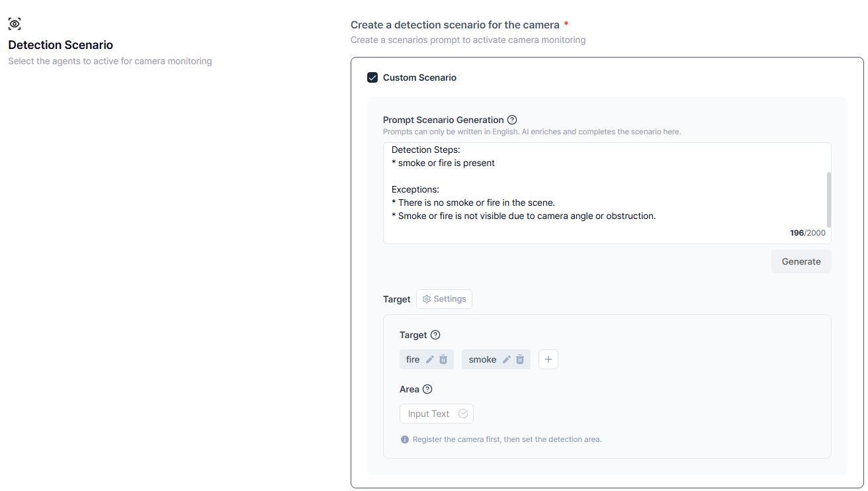Open help for Prompt Scenario Generation
This screenshot has height=491, width=868.
coord(511,120)
